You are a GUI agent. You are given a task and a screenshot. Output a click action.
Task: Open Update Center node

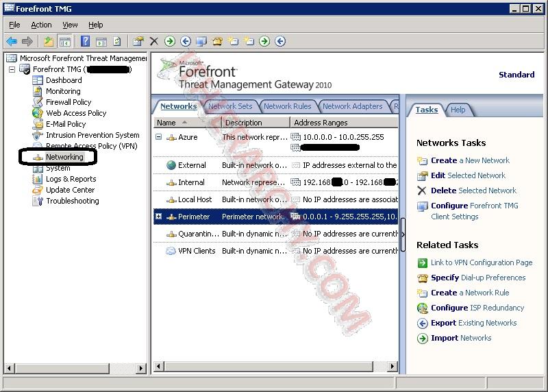[71, 190]
